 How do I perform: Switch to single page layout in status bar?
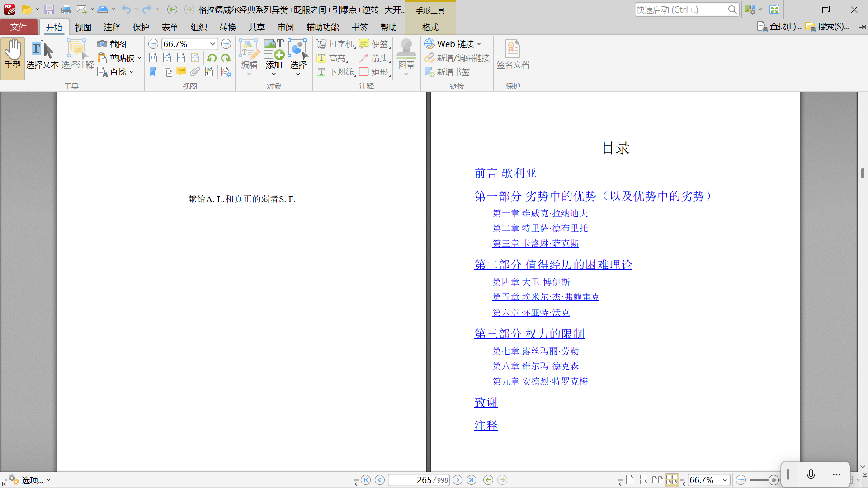(630, 480)
